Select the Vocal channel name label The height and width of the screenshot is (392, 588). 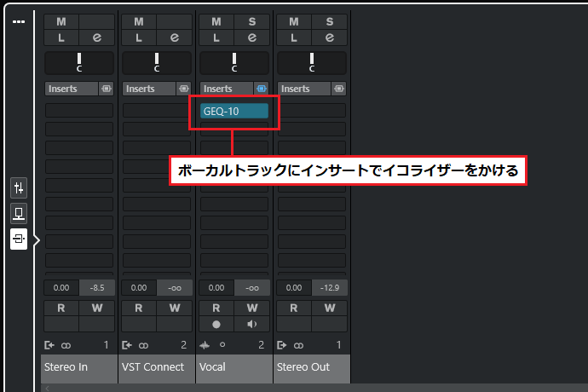pos(234,368)
